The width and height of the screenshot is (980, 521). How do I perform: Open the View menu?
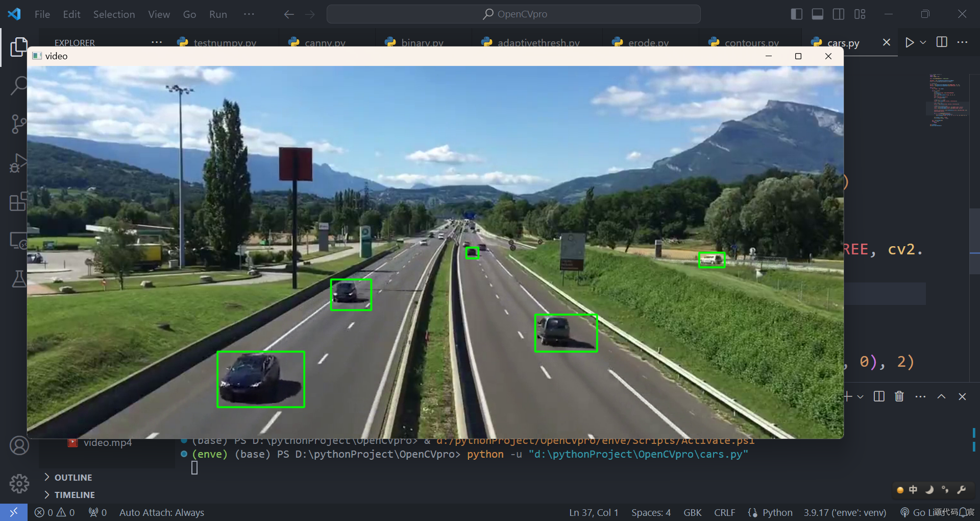click(x=159, y=14)
